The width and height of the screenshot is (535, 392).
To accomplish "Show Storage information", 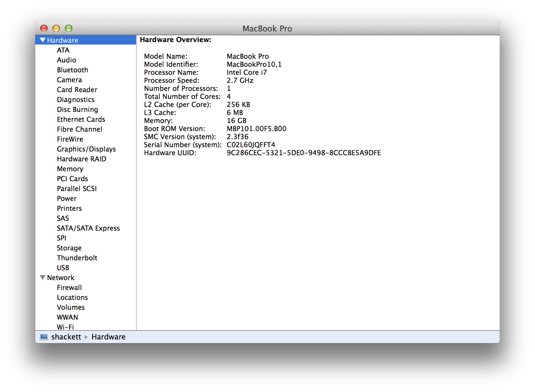I will pos(69,248).
